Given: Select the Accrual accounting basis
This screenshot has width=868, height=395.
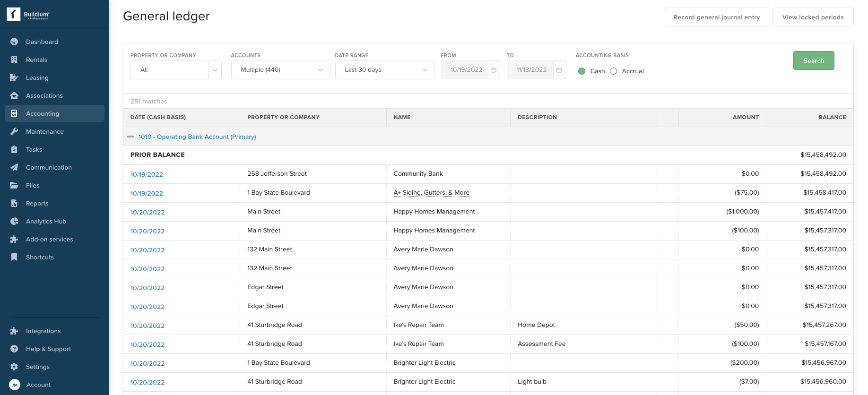Looking at the screenshot, I should [614, 71].
